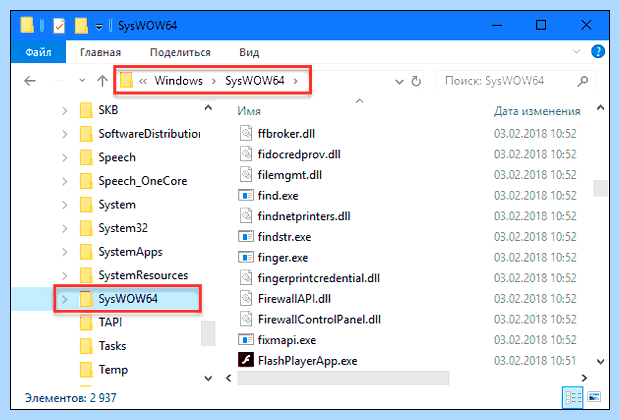Image resolution: width=620 pixels, height=420 pixels.
Task: Switch to details view layout icon
Action: pyautogui.click(x=572, y=397)
